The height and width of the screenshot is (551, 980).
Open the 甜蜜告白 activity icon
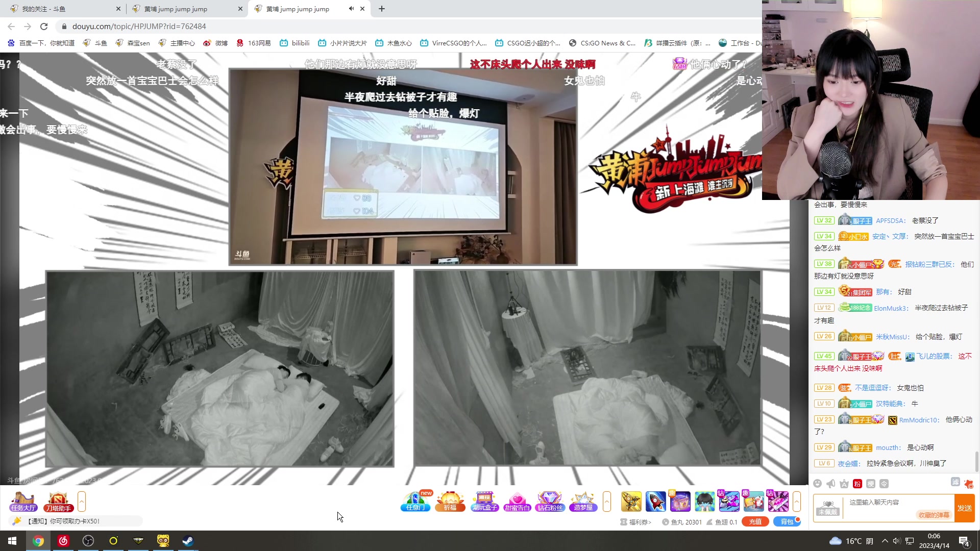click(x=517, y=502)
